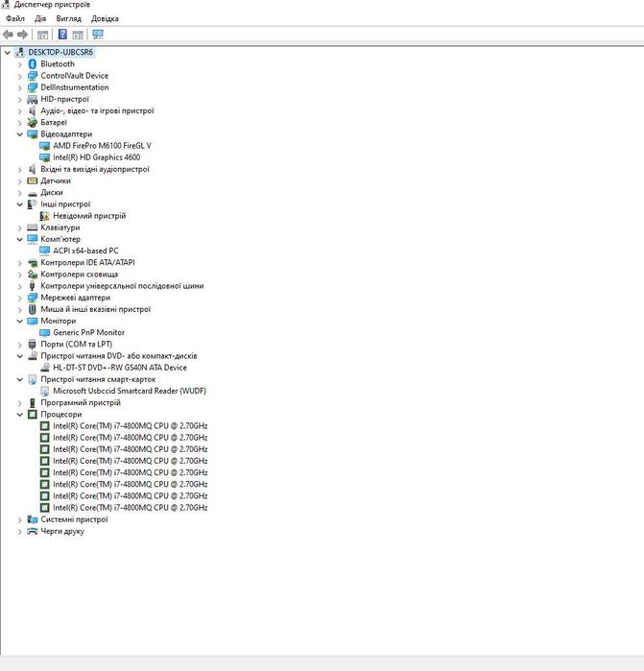644x671 pixels.
Task: Expand the DellInstrumentation category
Action: [x=20, y=87]
